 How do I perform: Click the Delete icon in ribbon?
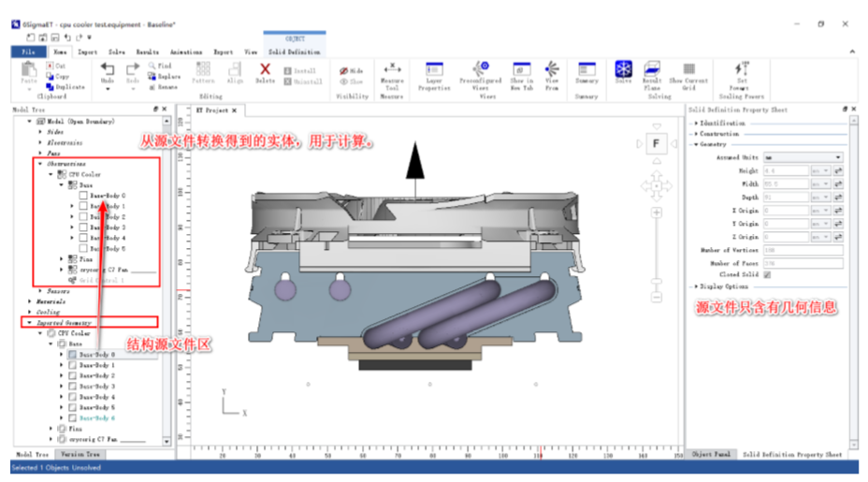pyautogui.click(x=265, y=73)
